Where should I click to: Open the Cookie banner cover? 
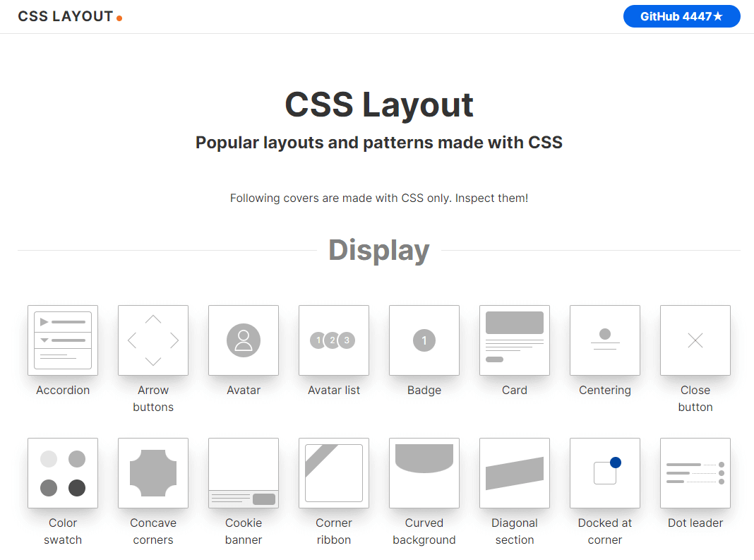244,473
